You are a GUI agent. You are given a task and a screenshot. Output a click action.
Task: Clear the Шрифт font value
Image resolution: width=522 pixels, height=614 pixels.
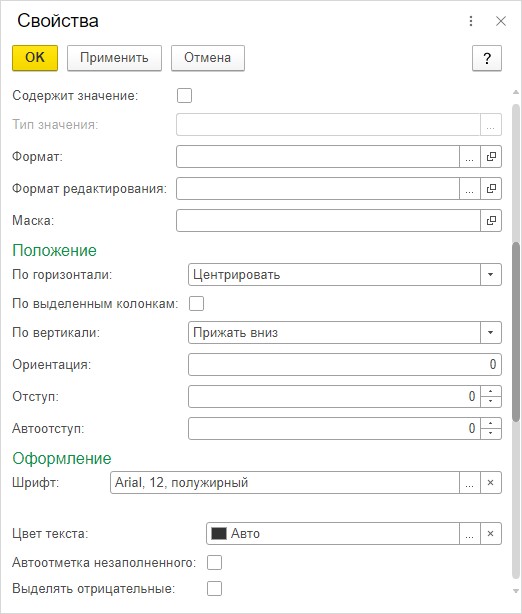coord(491,483)
